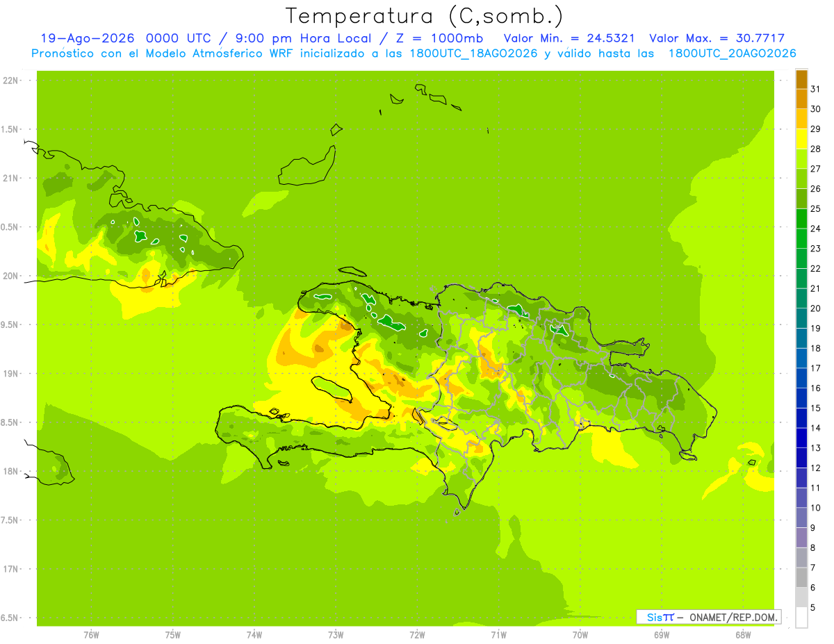
Task: Pick the purple legend band between 8 and 9
Action: pos(801,538)
